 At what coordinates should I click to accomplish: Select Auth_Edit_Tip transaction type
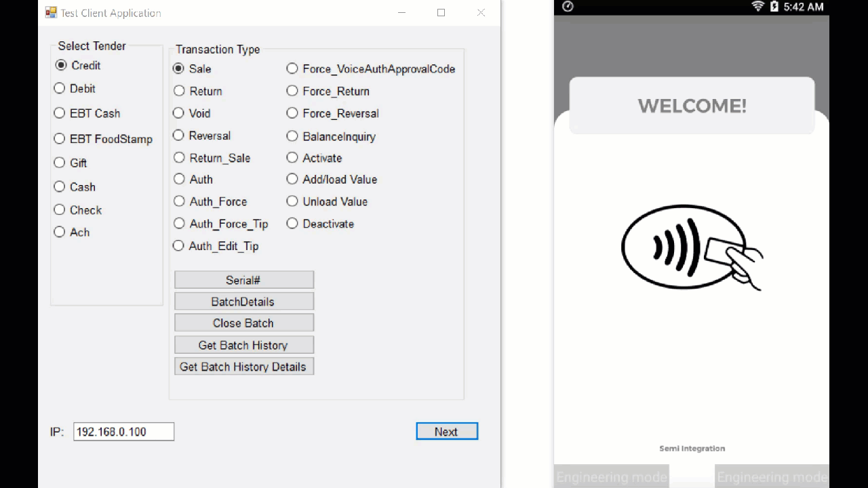tap(179, 246)
